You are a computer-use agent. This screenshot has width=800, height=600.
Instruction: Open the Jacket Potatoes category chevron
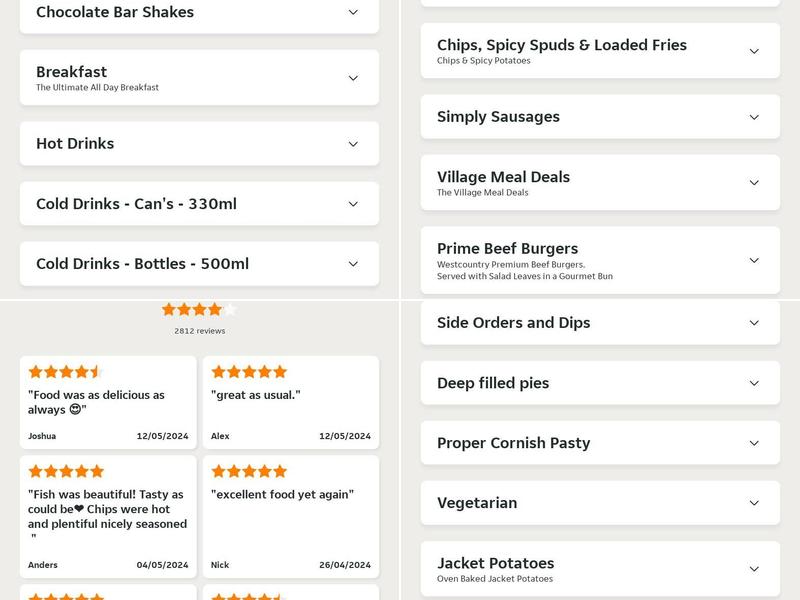753,568
